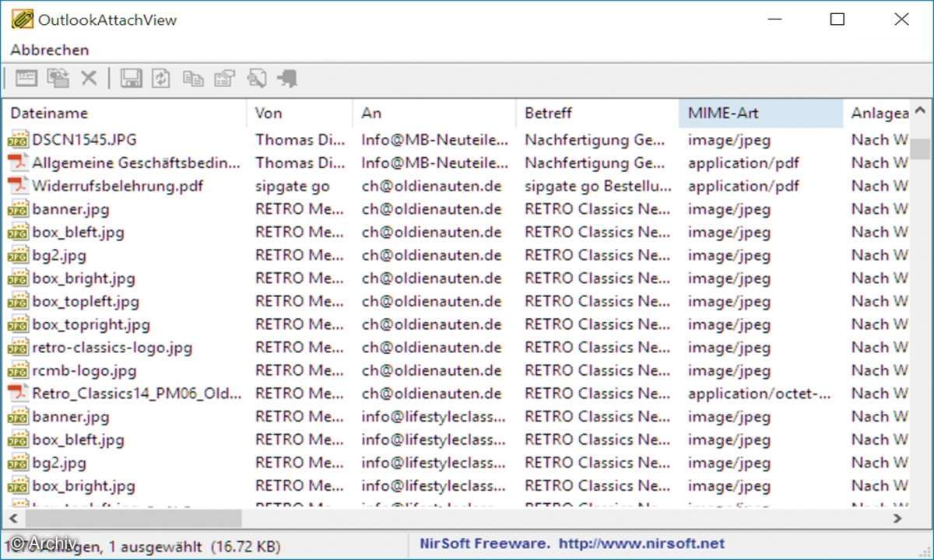Click 'ch@oldienauten.de' in the box_topright.jpg row
The height and width of the screenshot is (560, 934).
(431, 325)
